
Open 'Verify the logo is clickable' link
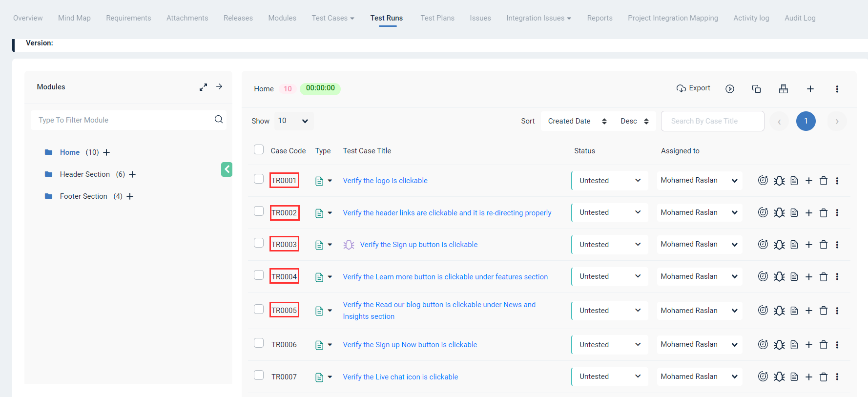[385, 181]
